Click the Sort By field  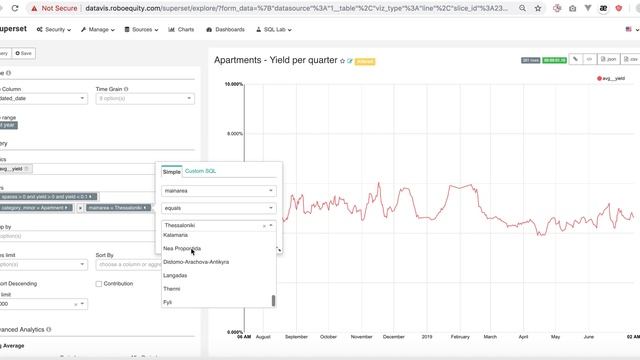pyautogui.click(x=129, y=264)
